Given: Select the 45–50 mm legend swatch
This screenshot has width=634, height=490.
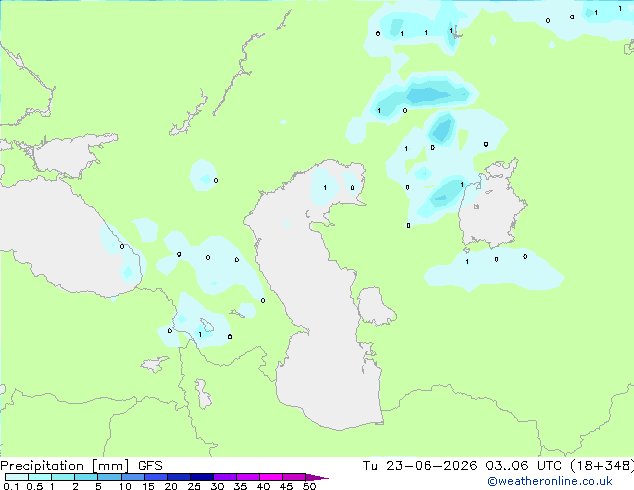Looking at the screenshot, I should click(294, 477).
